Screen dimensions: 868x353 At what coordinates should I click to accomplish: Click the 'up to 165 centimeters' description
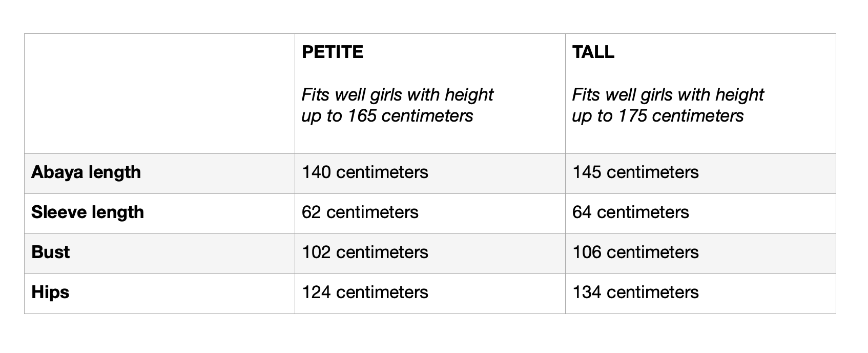[x=387, y=116]
